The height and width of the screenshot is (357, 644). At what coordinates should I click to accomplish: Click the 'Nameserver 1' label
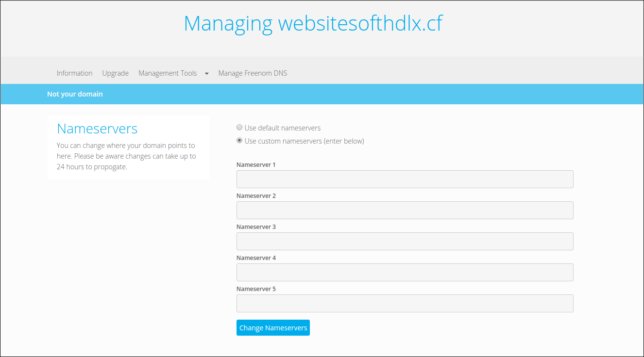[x=256, y=165]
